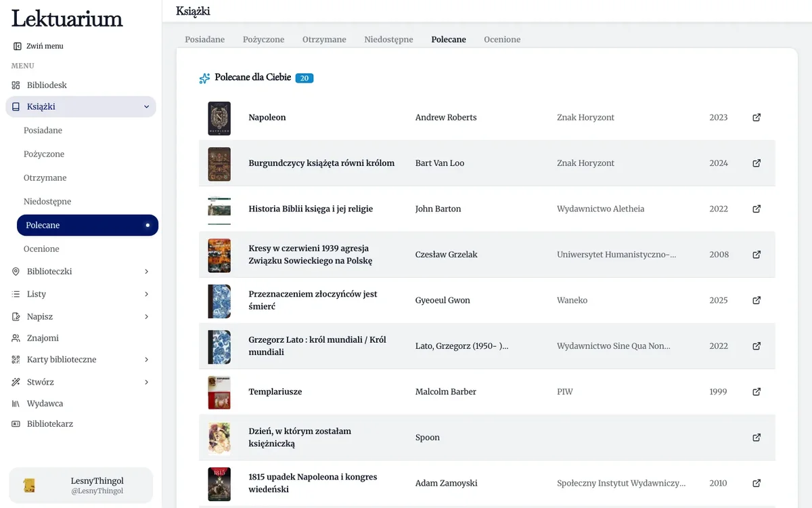Click the Bibliodesk dashboard icon
Image resolution: width=812 pixels, height=508 pixels.
pyautogui.click(x=16, y=85)
